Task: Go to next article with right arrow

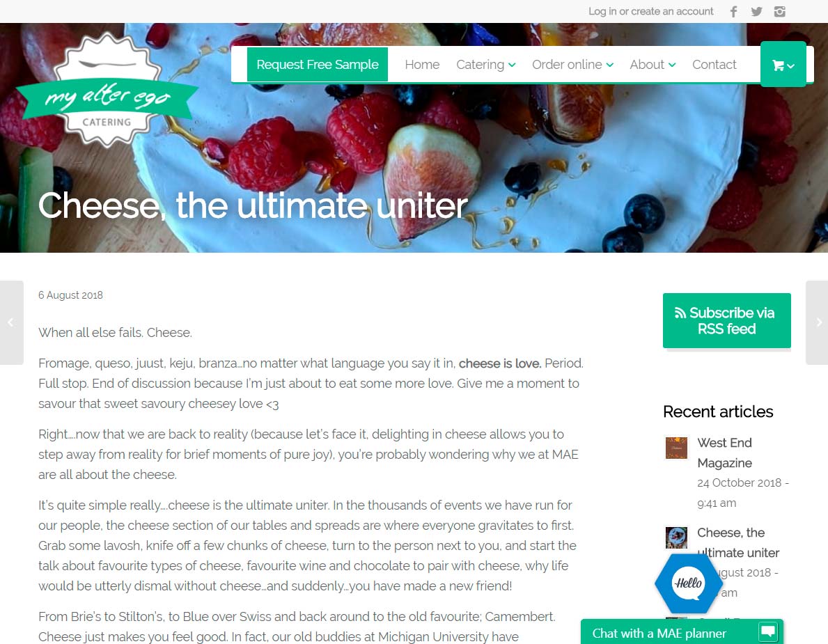Action: 817,322
